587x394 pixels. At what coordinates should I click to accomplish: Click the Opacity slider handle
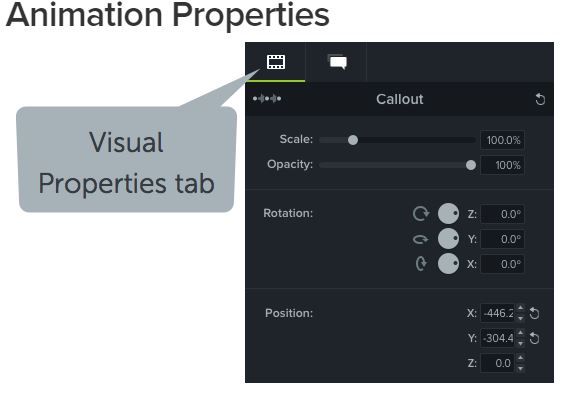pos(471,165)
